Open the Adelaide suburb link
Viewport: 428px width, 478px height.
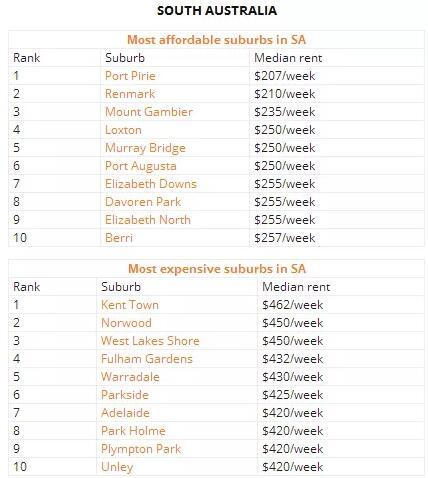125,413
